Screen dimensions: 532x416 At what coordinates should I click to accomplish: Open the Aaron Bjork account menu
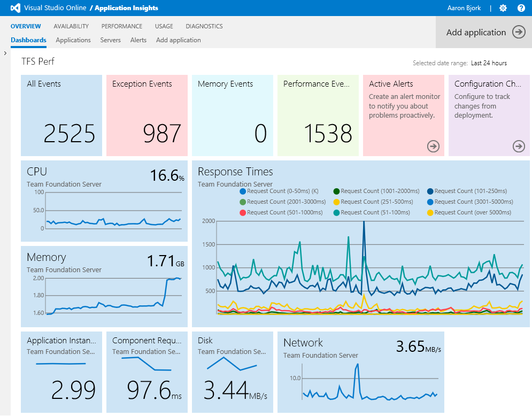coord(464,8)
